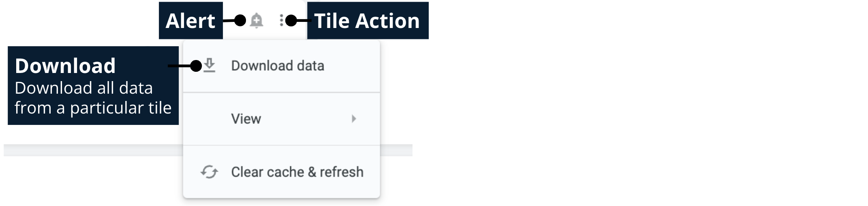868x206 pixels.
Task: Open the three-dot Tile Action menu
Action: [282, 20]
